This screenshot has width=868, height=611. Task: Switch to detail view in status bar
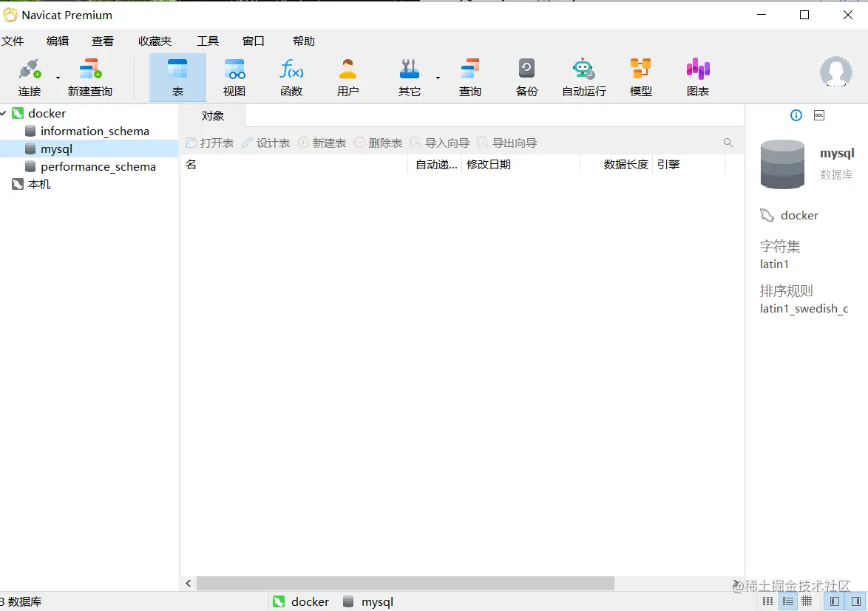tap(807, 601)
